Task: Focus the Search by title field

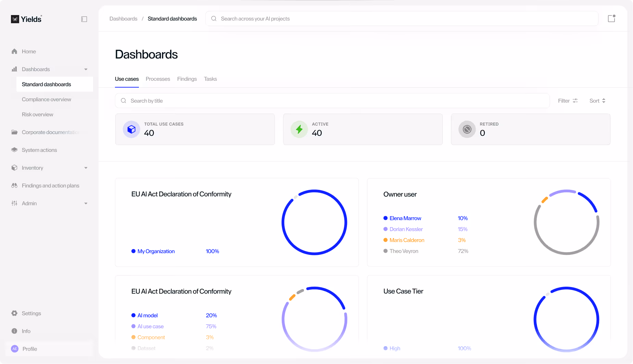Action: click(x=332, y=101)
